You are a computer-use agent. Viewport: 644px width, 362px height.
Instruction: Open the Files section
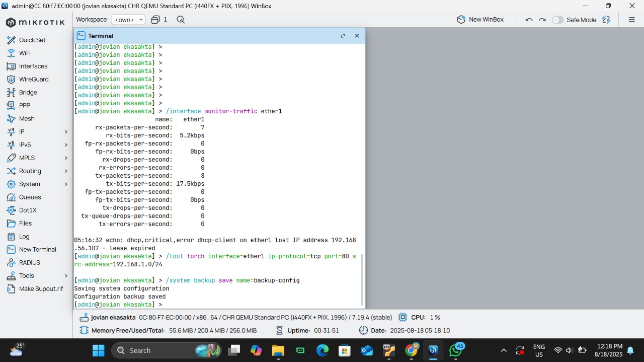click(25, 223)
